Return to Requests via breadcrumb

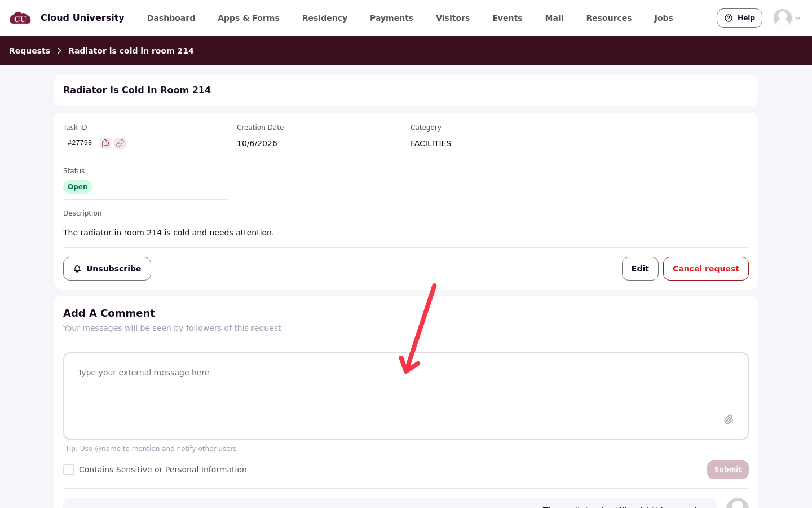[x=29, y=51]
